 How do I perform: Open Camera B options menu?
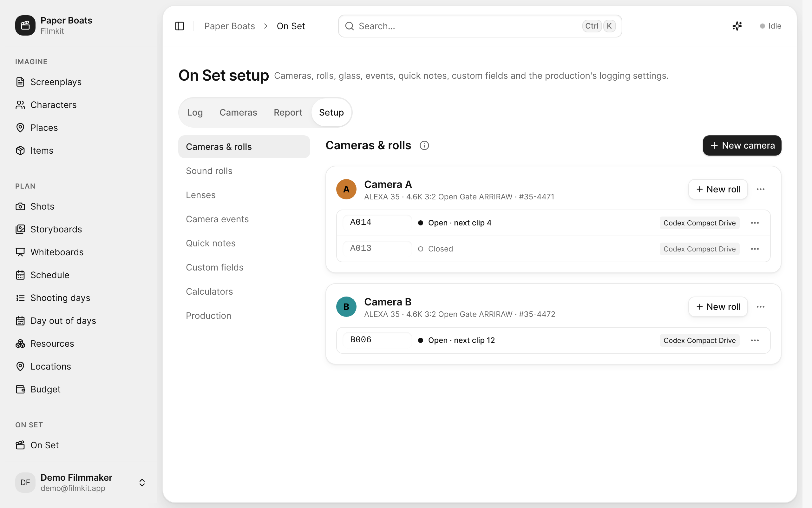point(760,307)
